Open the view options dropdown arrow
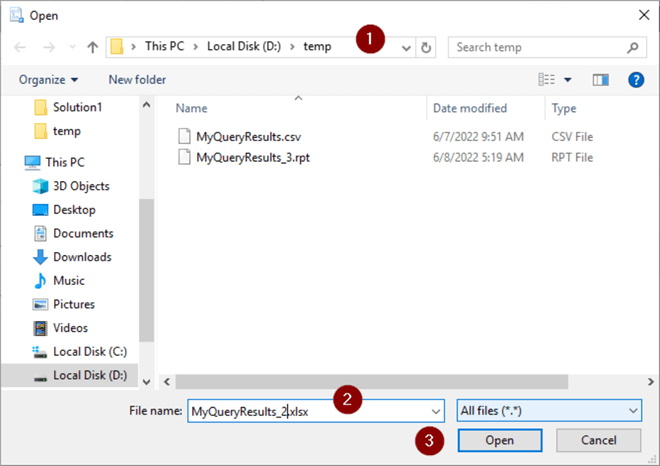The width and height of the screenshot is (660, 466). tap(568, 80)
